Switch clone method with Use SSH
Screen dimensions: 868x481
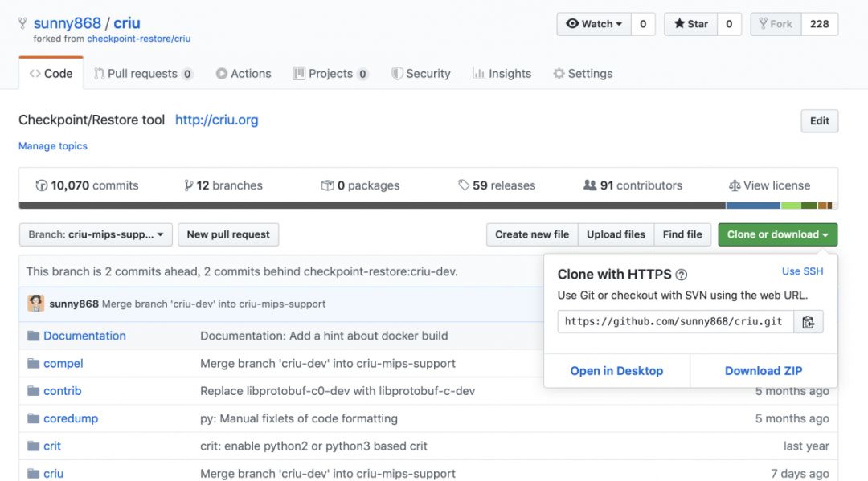coord(802,271)
